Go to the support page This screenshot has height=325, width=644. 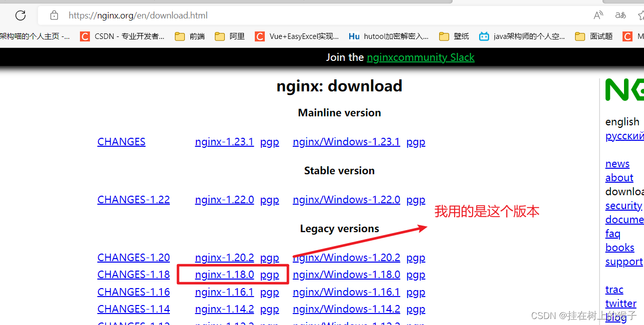[624, 262]
